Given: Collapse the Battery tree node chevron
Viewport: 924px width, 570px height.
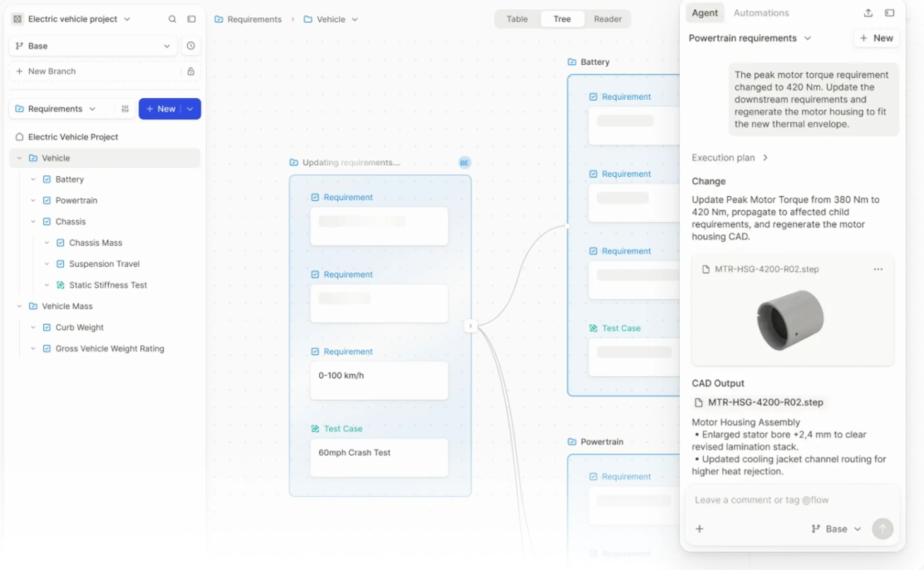Looking at the screenshot, I should [x=33, y=179].
